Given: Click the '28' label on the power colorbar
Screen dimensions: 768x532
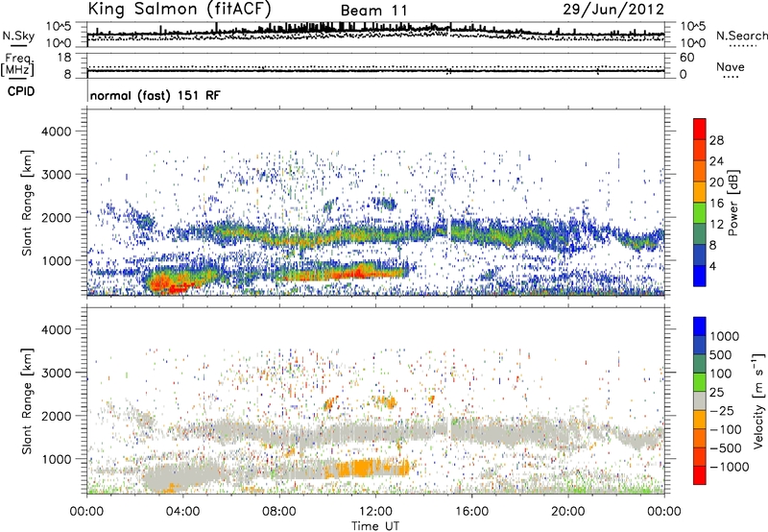Looking at the screenshot, I should click(716, 140).
